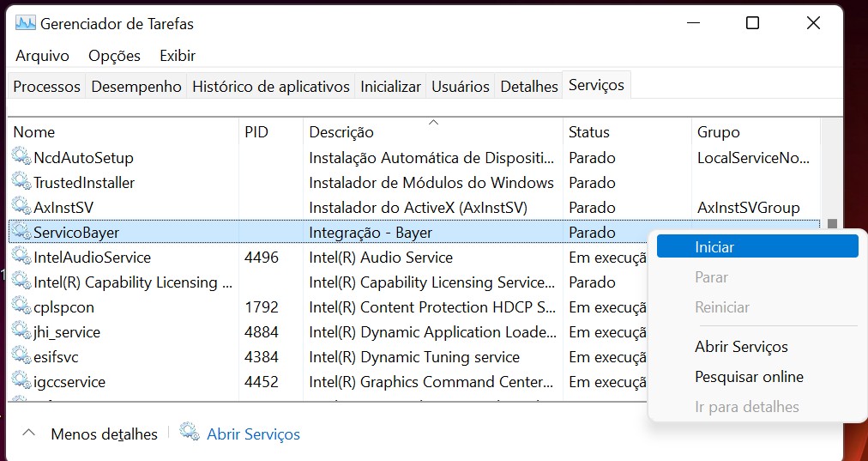
Task: Select the AxInstSV service name
Action: (x=63, y=207)
